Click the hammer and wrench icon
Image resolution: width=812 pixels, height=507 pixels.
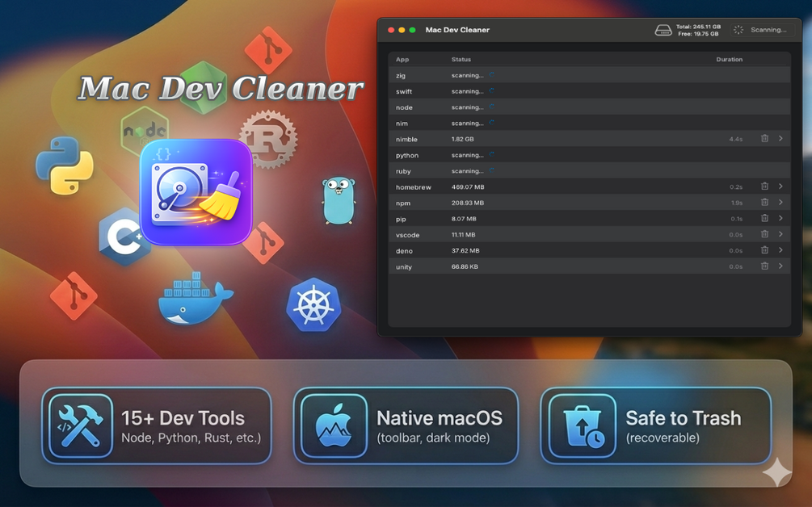point(80,425)
